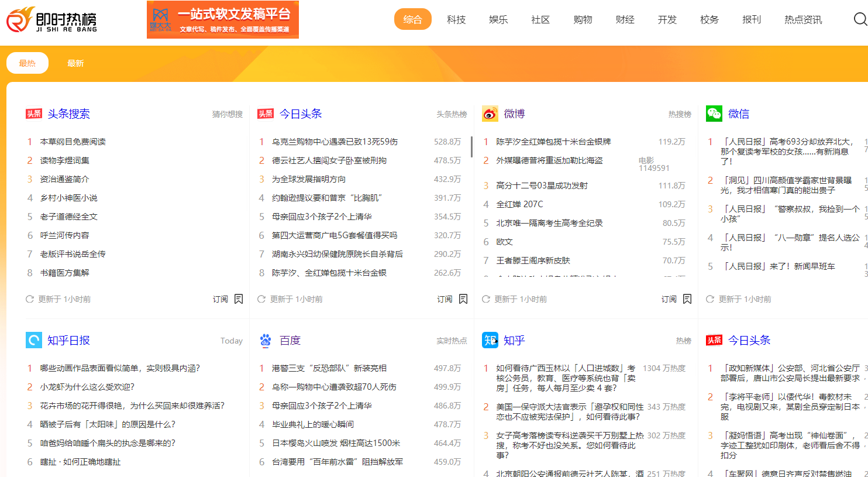868x477 pixels.
Task: Open 哪些动画作品表面看似简单 question
Action: coord(120,368)
